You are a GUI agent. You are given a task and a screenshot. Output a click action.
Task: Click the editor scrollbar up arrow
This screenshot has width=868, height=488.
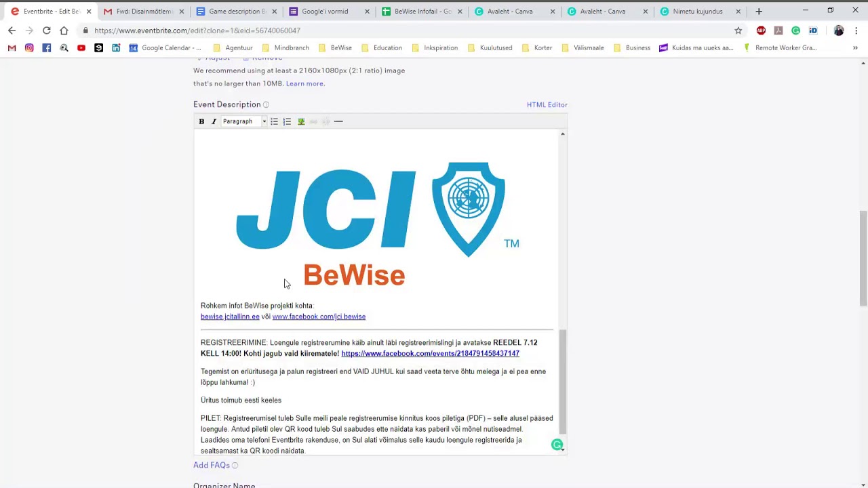click(562, 134)
